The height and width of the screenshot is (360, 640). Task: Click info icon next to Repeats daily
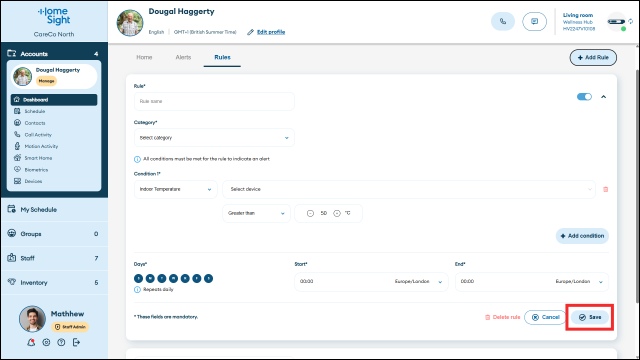[x=138, y=289]
